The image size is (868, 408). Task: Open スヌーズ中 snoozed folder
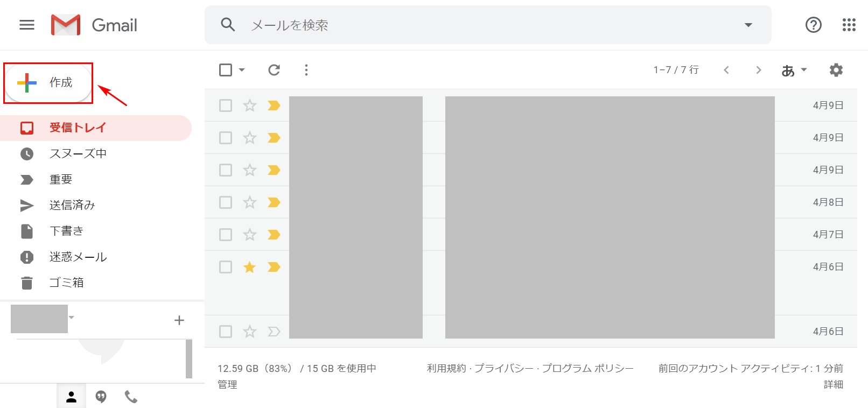pyautogui.click(x=96, y=154)
